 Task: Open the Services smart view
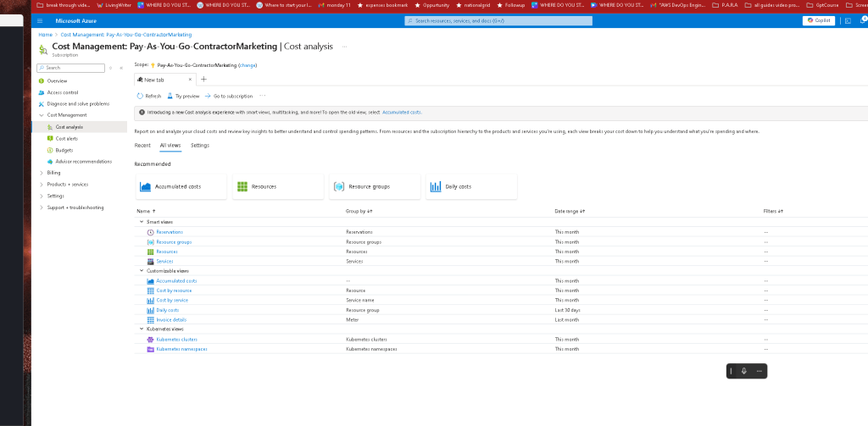click(x=165, y=261)
